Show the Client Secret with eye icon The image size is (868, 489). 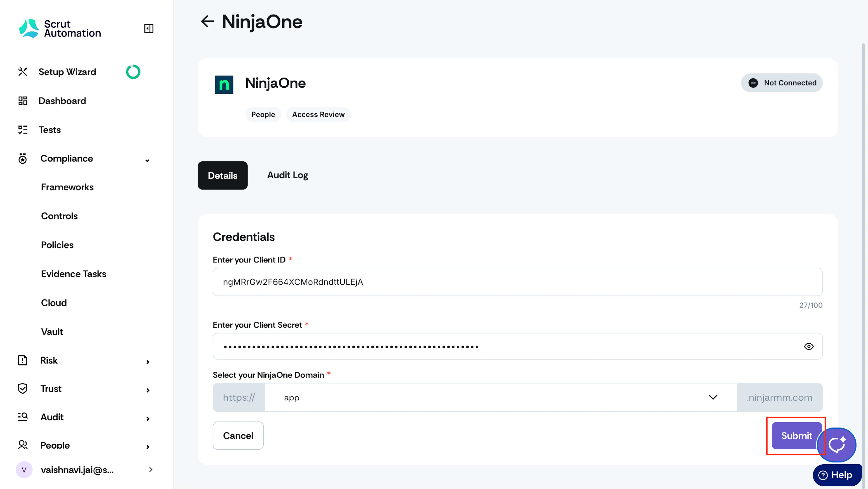click(809, 346)
